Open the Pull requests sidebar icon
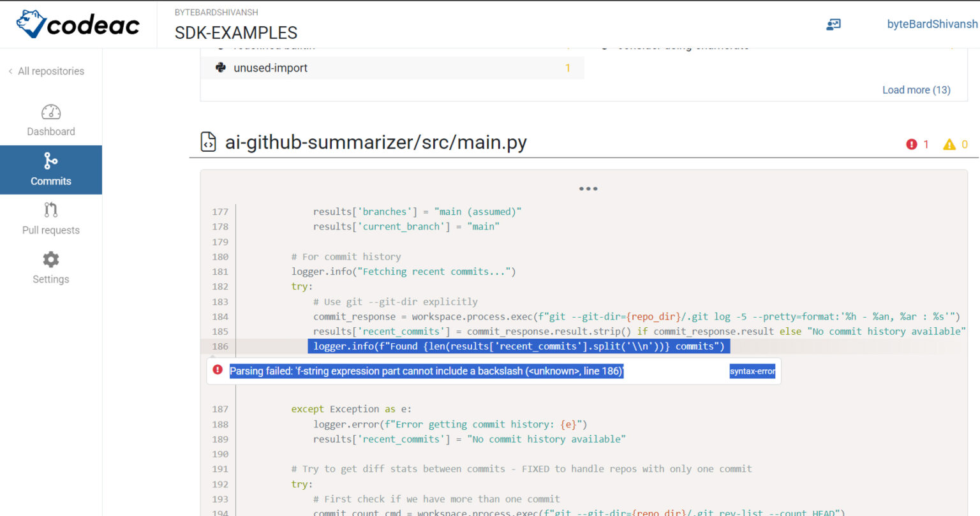The width and height of the screenshot is (980, 516). (x=50, y=210)
